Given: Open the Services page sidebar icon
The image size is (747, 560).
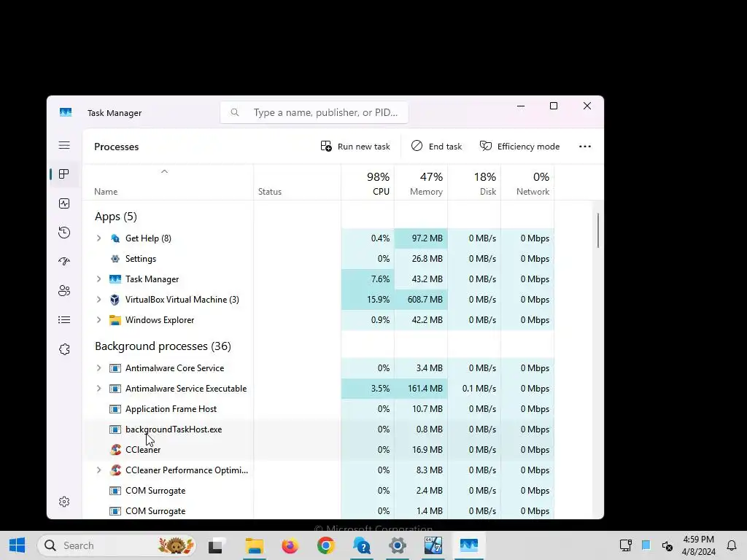Looking at the screenshot, I should [x=64, y=349].
